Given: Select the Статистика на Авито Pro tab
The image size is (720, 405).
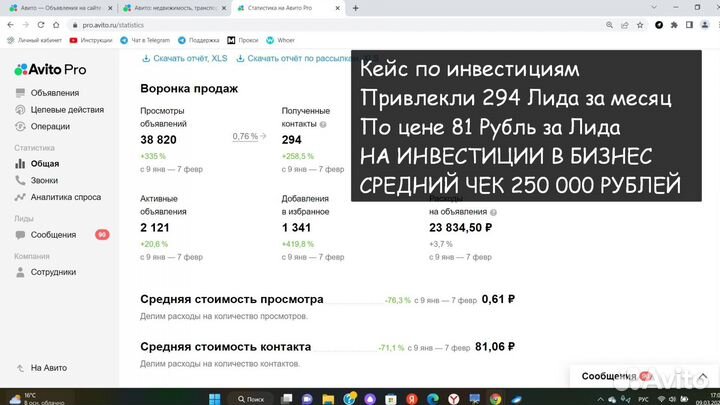Looking at the screenshot, I should pyautogui.click(x=280, y=8).
